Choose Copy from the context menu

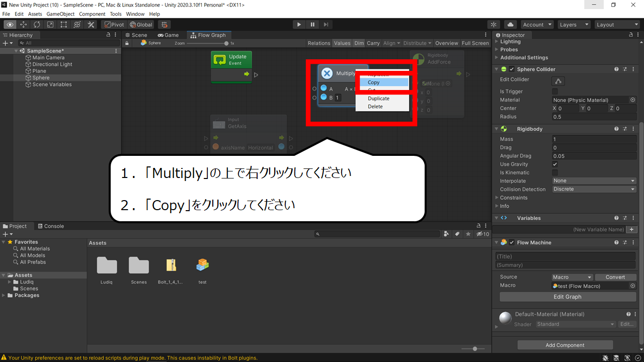pyautogui.click(x=383, y=82)
